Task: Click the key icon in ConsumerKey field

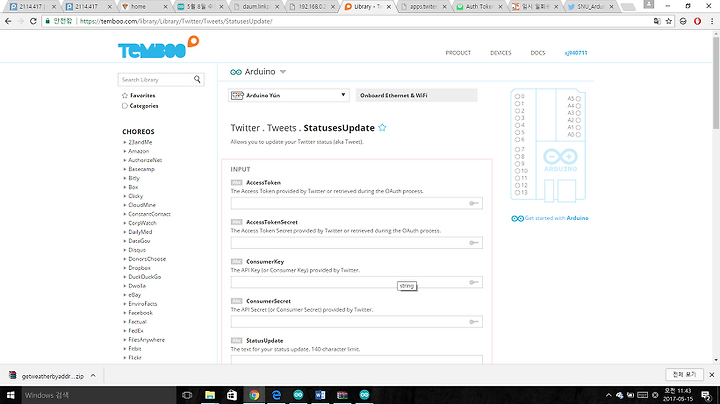Action: (x=474, y=282)
